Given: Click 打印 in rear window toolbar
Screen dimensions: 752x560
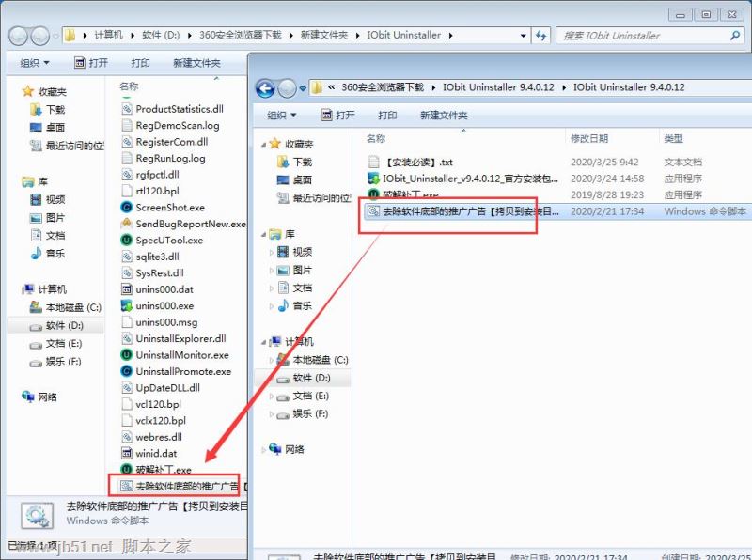Looking at the screenshot, I should pos(140,63).
